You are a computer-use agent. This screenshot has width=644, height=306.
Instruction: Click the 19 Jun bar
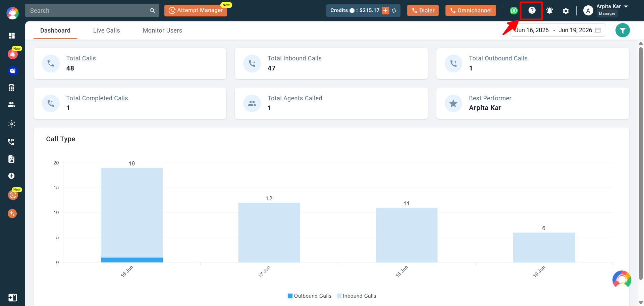coord(544,247)
